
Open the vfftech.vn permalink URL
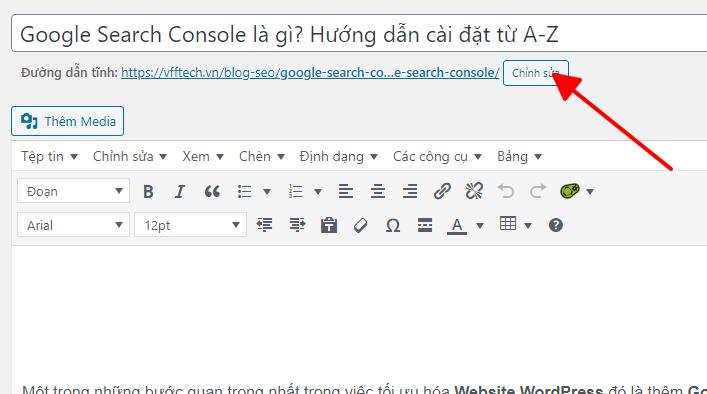[x=310, y=73]
